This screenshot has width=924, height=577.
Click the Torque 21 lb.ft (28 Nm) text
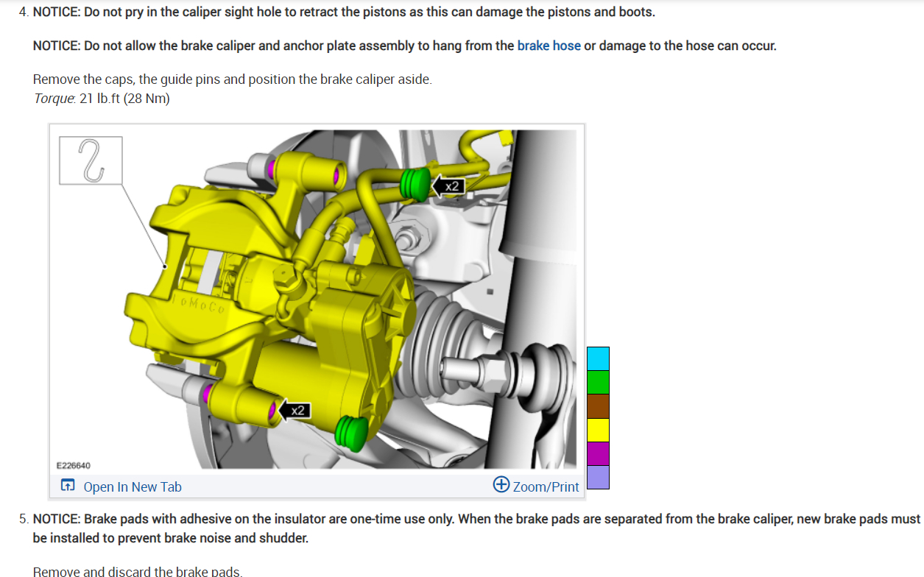pos(102,99)
